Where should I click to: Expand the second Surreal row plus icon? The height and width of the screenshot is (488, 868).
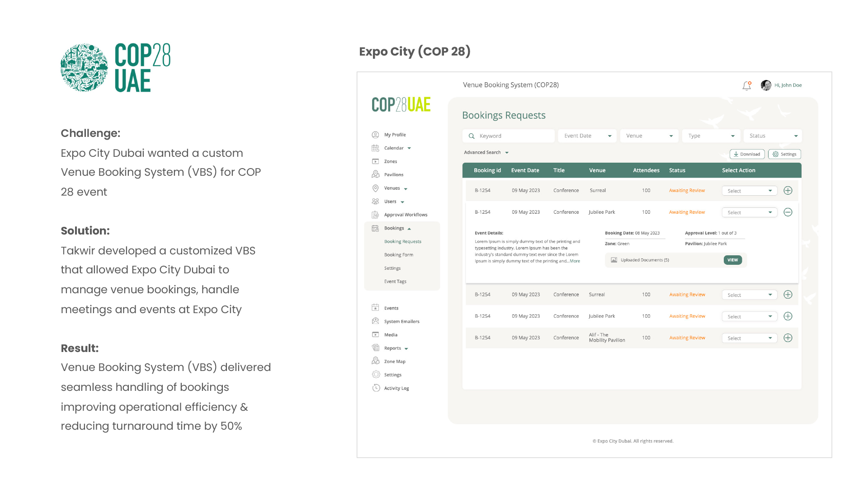tap(788, 295)
